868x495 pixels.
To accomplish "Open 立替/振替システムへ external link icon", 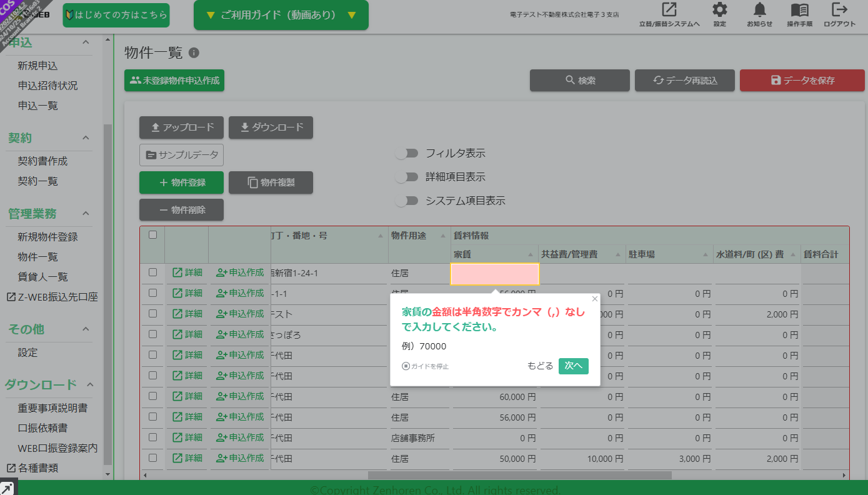I will tap(669, 10).
